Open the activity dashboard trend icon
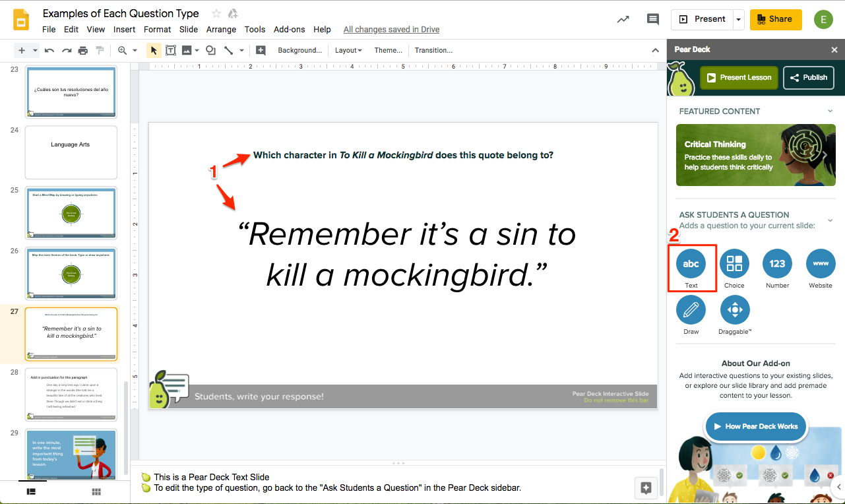 tap(623, 19)
